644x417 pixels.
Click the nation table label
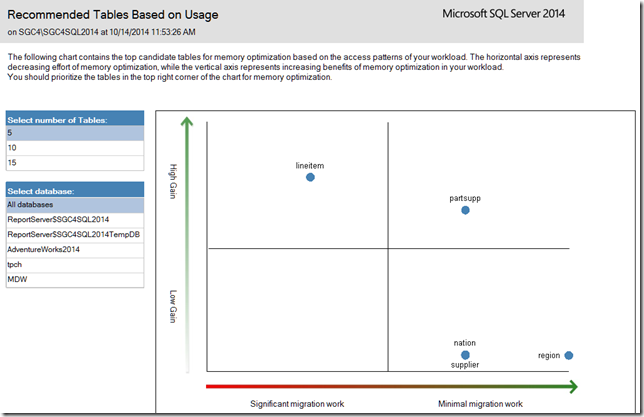coord(465,343)
